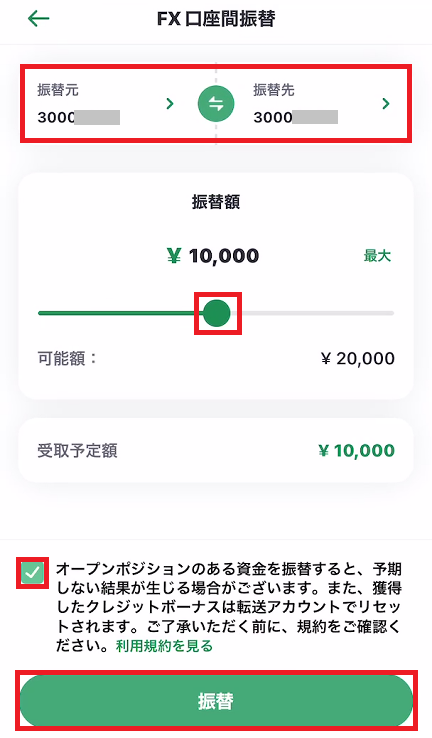This screenshot has height=738, width=432.
Task: Click the green slider handle
Action: click(216, 313)
